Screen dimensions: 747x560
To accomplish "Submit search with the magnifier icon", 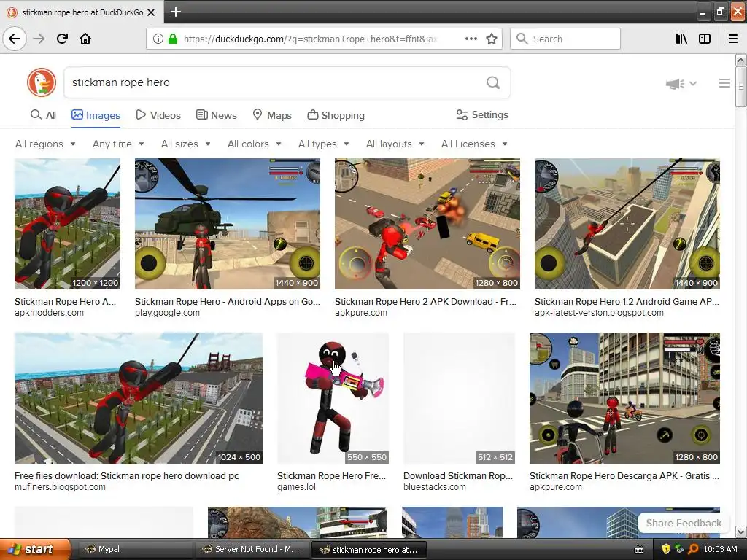I will click(x=493, y=82).
